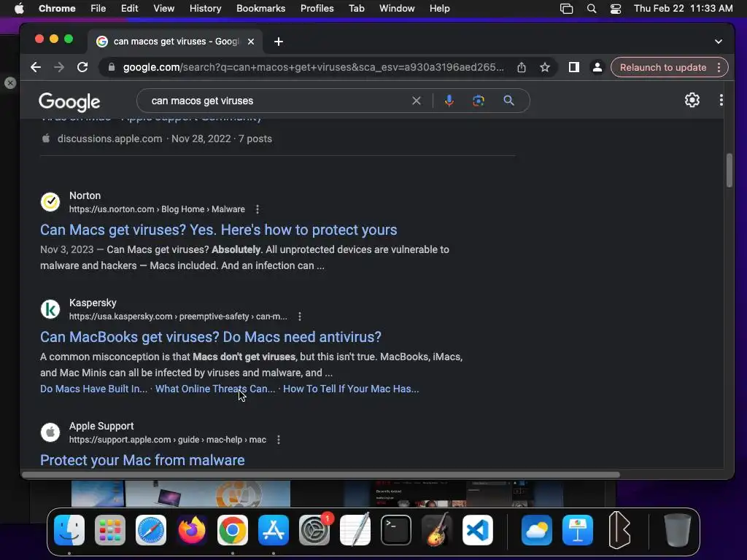The width and height of the screenshot is (747, 560).
Task: Open the History menu
Action: 205,9
